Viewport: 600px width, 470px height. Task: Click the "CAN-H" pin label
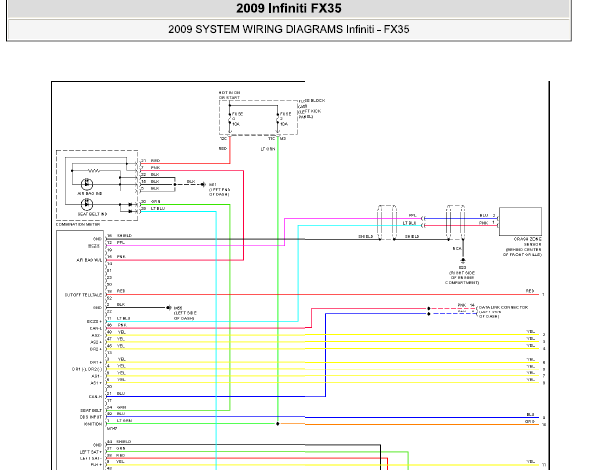95,397
